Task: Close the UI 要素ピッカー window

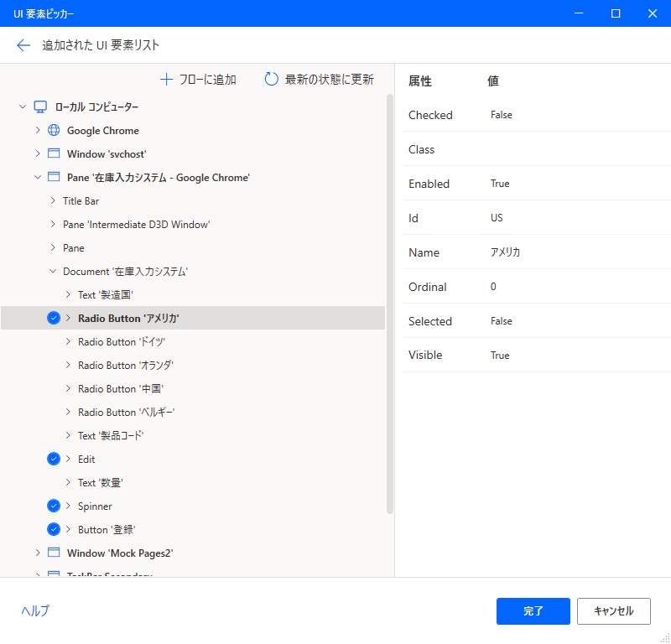Action: coord(653,13)
